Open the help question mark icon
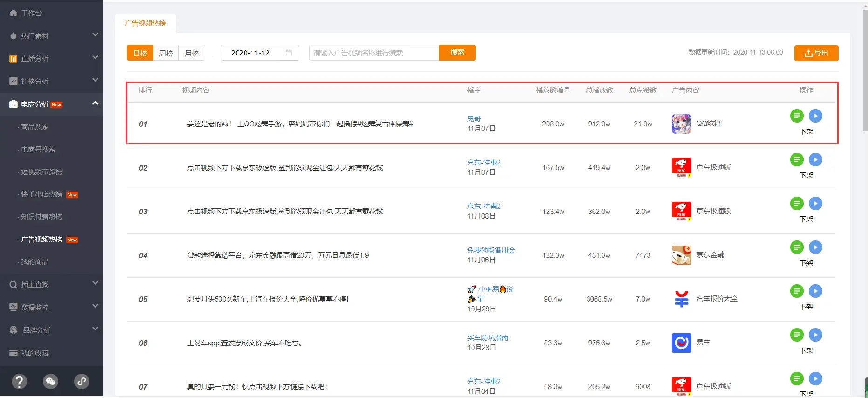Viewport: 868px width, 398px height. click(19, 382)
